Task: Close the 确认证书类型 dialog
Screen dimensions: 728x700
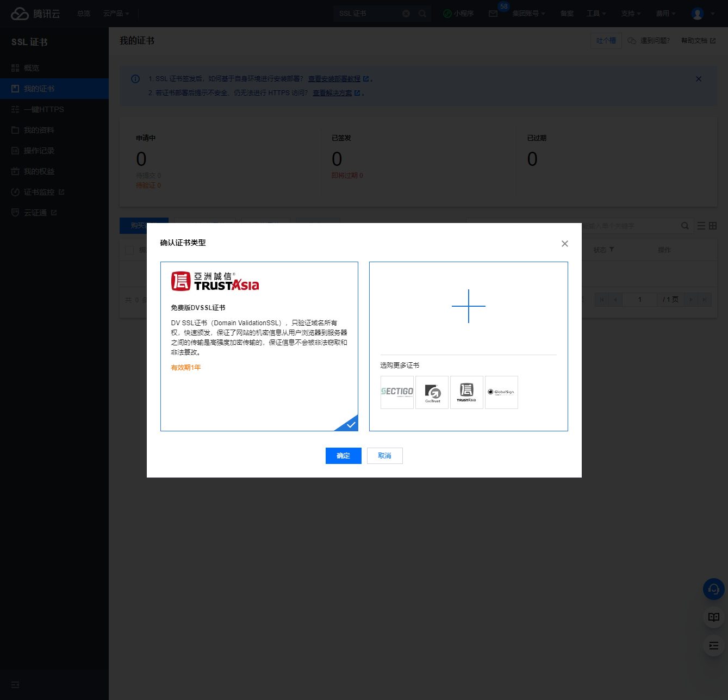Action: point(565,244)
